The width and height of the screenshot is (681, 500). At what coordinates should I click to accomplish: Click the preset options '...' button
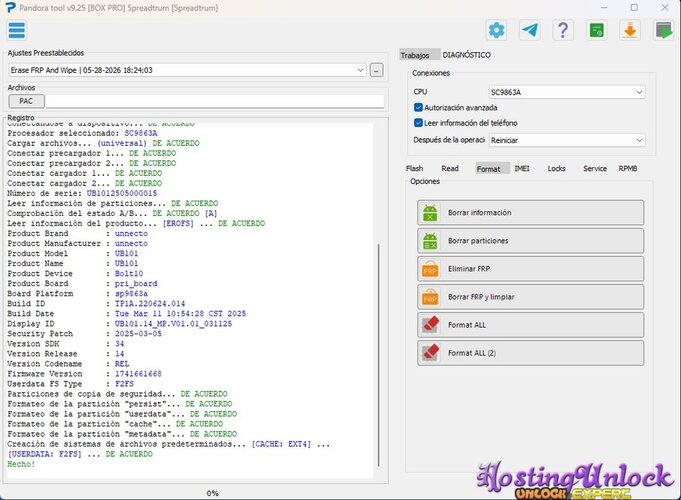click(x=377, y=70)
